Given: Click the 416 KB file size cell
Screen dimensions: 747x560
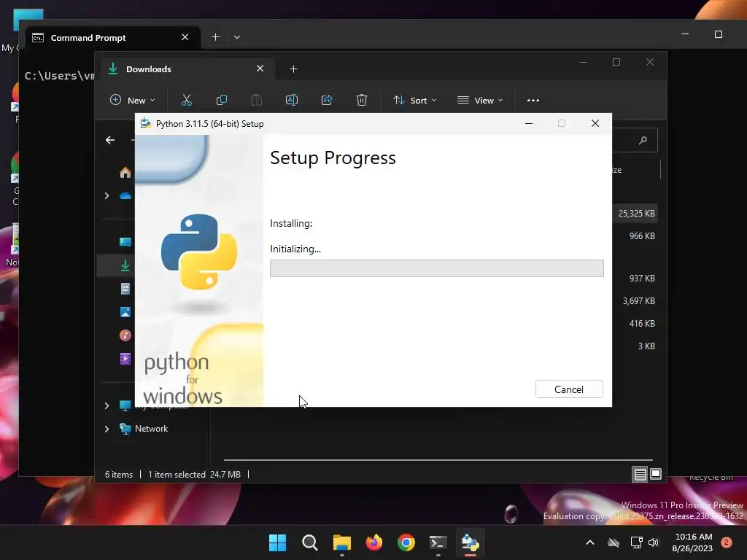Looking at the screenshot, I should 642,323.
